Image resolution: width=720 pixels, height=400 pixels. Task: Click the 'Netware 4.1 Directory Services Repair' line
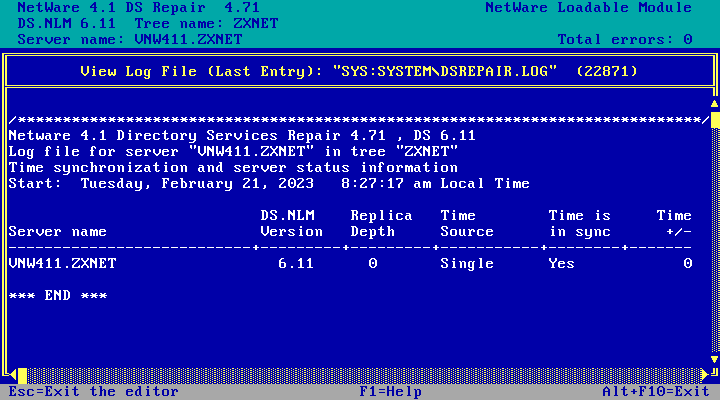[242, 135]
